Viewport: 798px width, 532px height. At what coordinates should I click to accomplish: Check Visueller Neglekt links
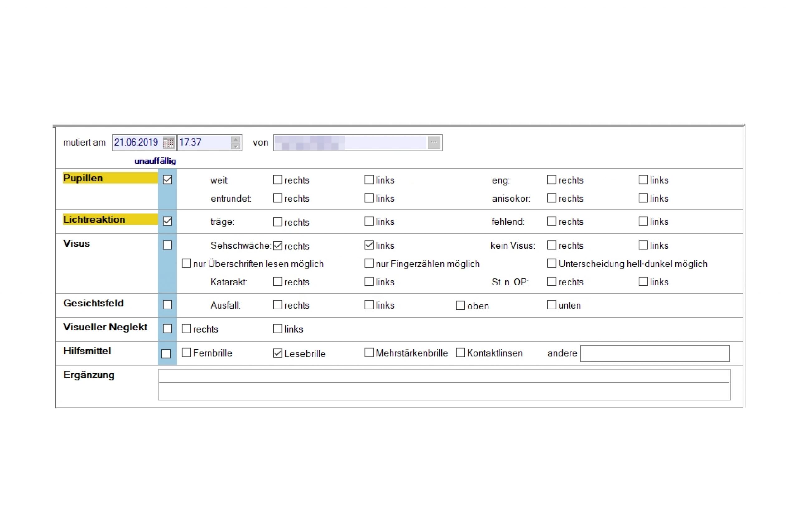pos(277,329)
